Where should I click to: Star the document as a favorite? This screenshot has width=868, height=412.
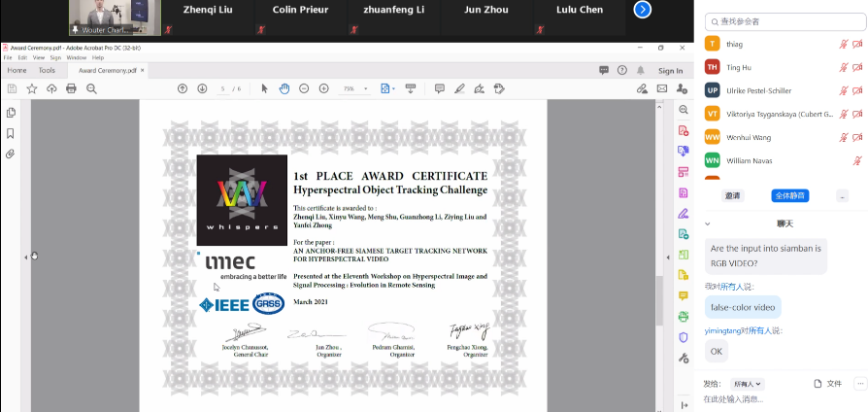(x=31, y=88)
